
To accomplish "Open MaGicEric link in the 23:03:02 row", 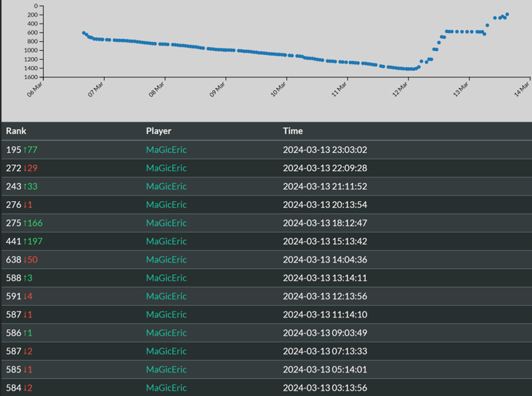I will point(166,149).
